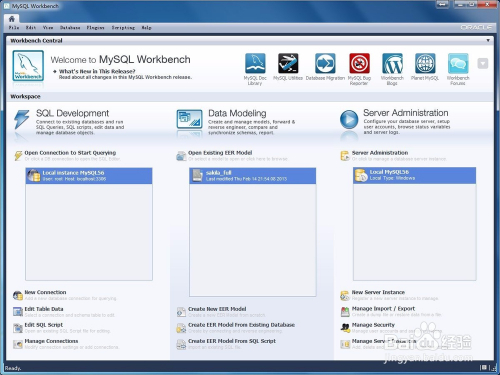Open the MySQL Doc Library icon
Image resolution: width=500 pixels, height=375 pixels.
[255, 63]
